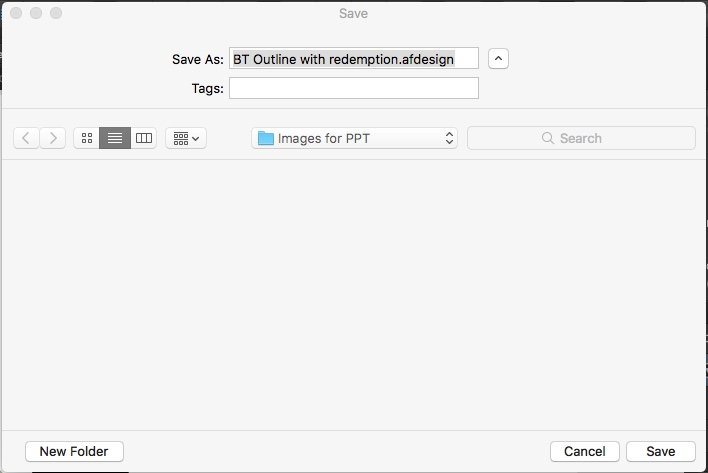Screen dimensions: 708x473
Task: Go forward to next folder
Action: (53, 138)
